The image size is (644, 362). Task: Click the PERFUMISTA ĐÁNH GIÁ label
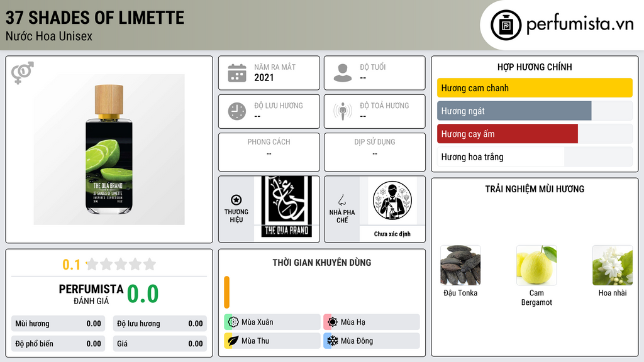91,294
